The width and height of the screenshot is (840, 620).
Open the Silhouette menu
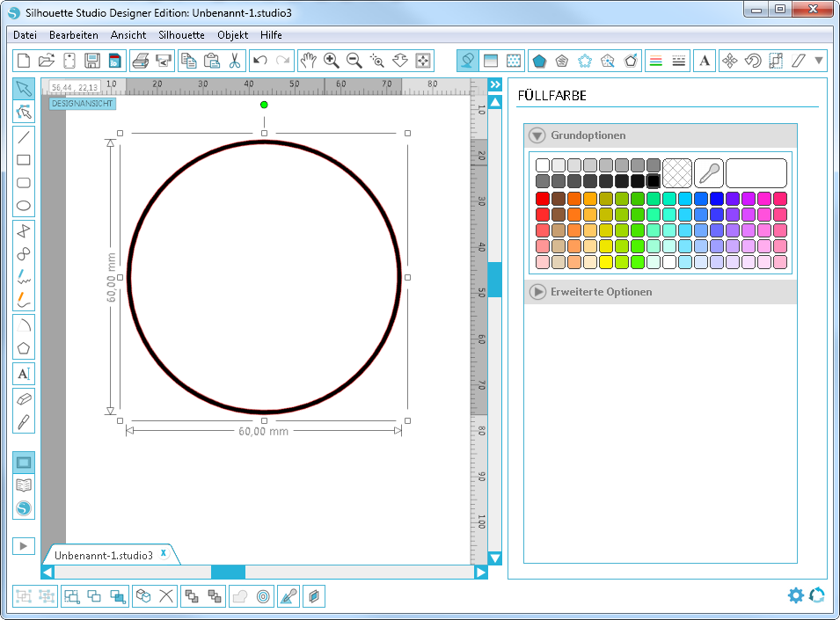(181, 35)
